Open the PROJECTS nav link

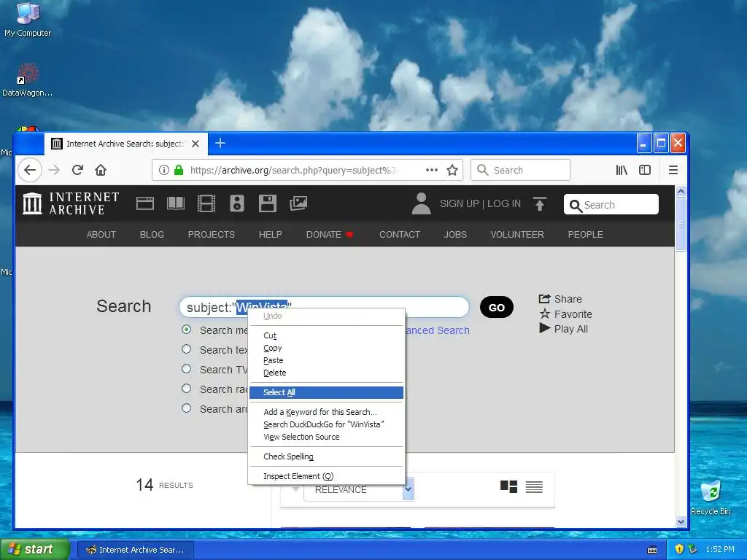pos(211,234)
